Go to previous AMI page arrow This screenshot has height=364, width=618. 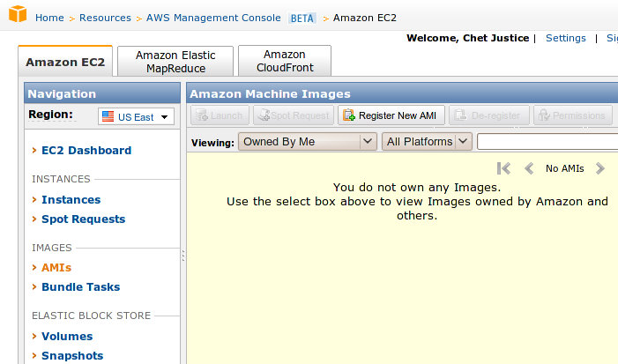point(529,168)
